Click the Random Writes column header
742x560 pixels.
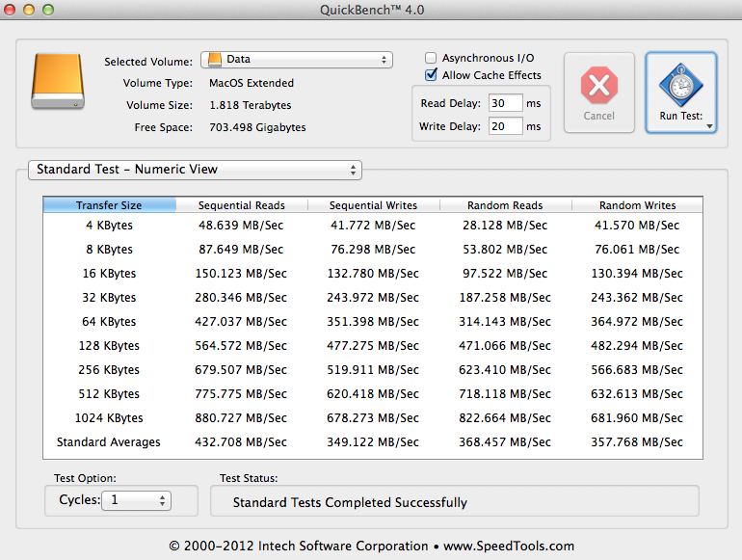[637, 205]
